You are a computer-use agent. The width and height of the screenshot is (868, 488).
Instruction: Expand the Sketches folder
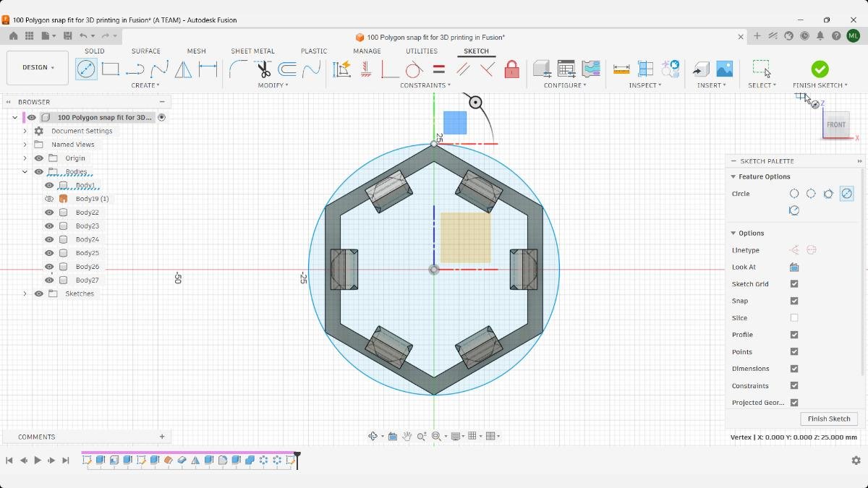point(25,294)
